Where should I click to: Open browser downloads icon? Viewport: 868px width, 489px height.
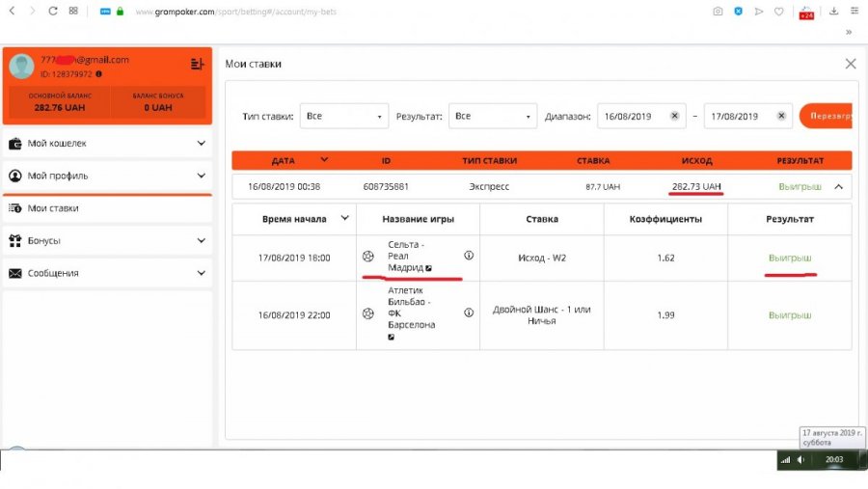[x=833, y=12]
